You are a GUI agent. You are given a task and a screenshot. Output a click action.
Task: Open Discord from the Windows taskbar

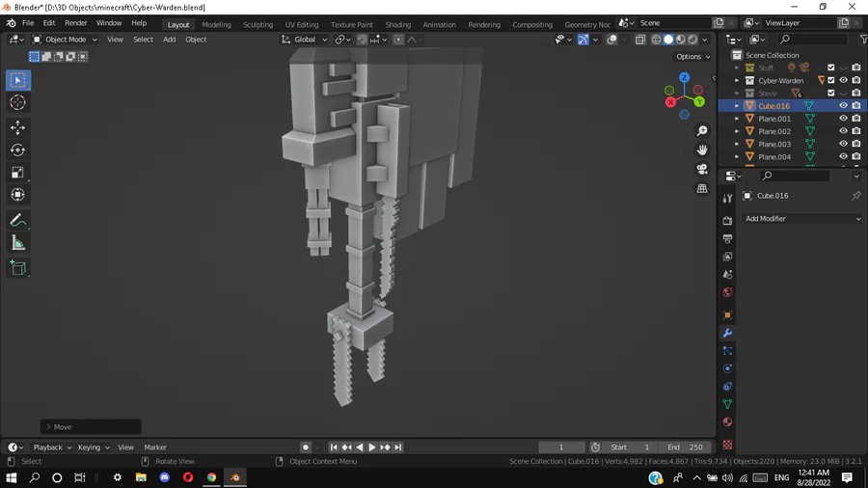tap(164, 477)
